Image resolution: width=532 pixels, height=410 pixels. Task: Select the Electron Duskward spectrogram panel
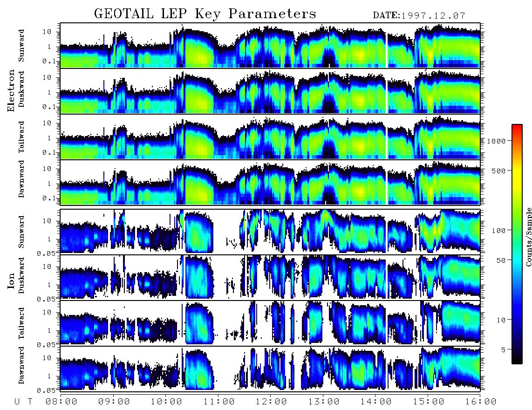[270, 91]
